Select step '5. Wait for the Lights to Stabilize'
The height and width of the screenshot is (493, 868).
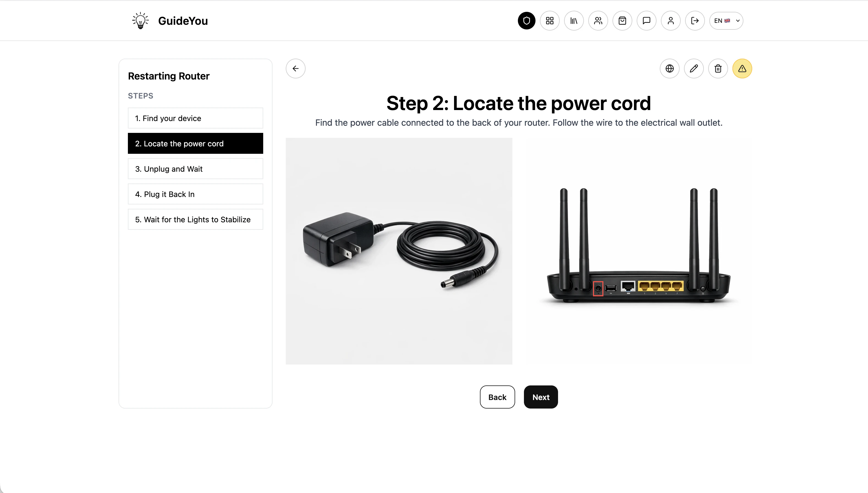click(195, 220)
